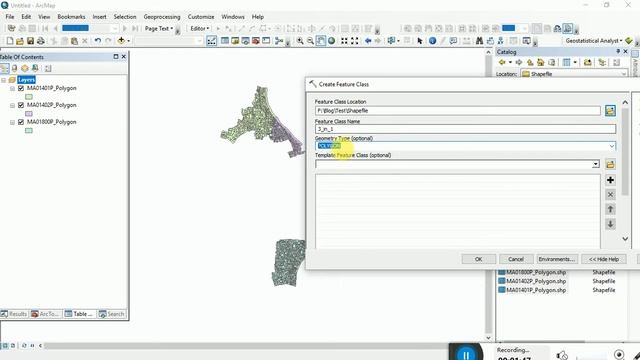The width and height of the screenshot is (640, 360).
Task: Switch to the Results tab
Action: pos(14,314)
